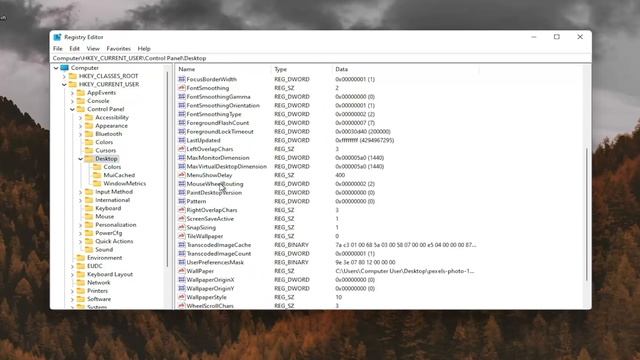Image resolution: width=640 pixels, height=360 pixels.
Task: Select the LastUpdated value
Action: [203, 140]
